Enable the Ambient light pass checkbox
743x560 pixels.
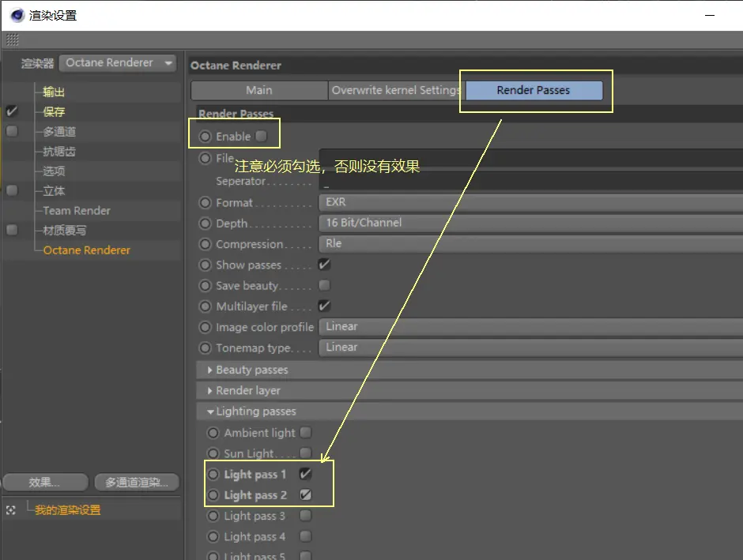pos(306,432)
